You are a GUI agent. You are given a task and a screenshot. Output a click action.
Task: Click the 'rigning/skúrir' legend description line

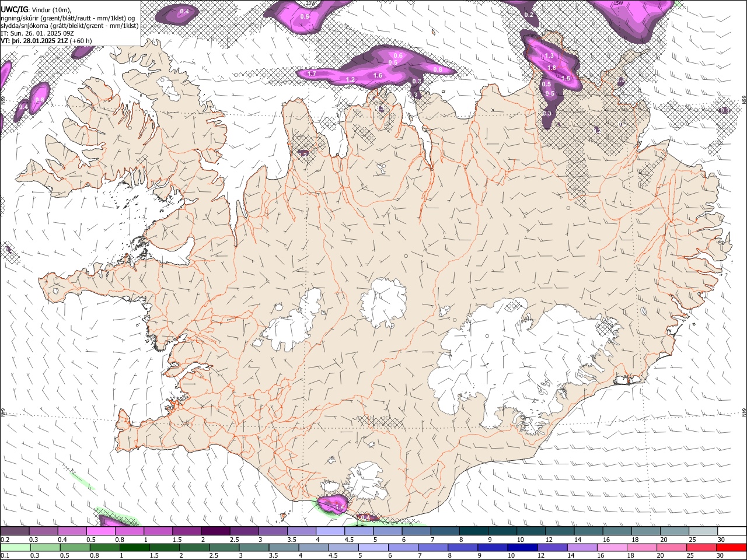[68, 18]
